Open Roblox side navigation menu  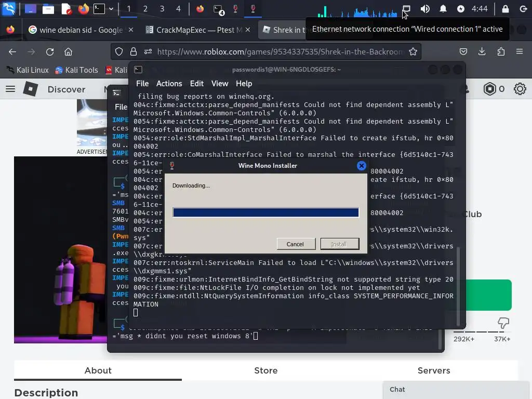click(10, 89)
